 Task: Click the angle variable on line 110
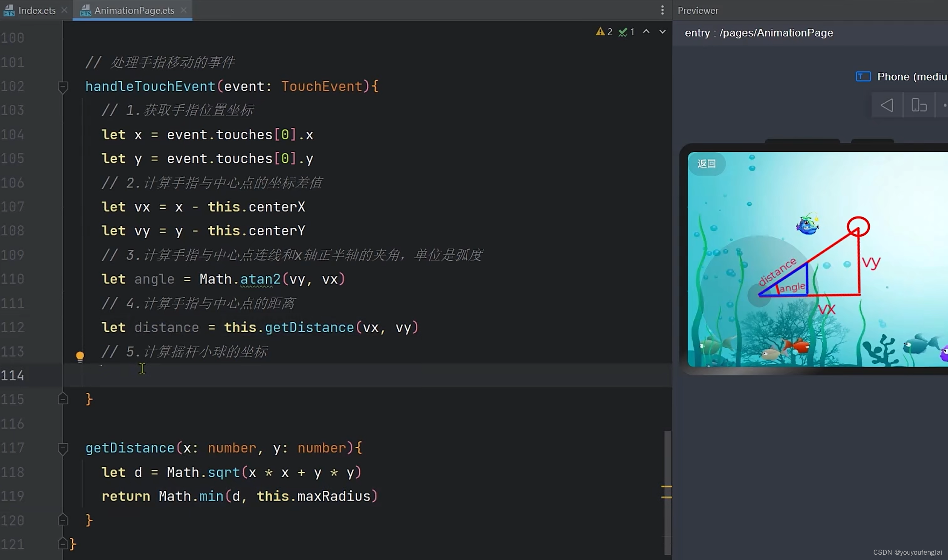coord(154,279)
